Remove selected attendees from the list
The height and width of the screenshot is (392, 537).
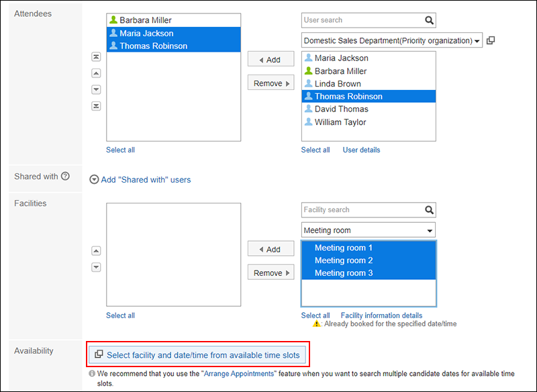pyautogui.click(x=271, y=83)
